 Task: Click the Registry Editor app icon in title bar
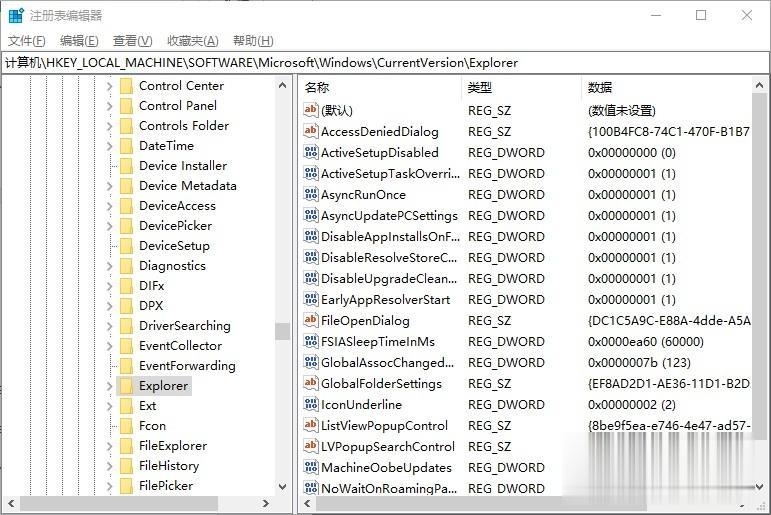click(16, 15)
